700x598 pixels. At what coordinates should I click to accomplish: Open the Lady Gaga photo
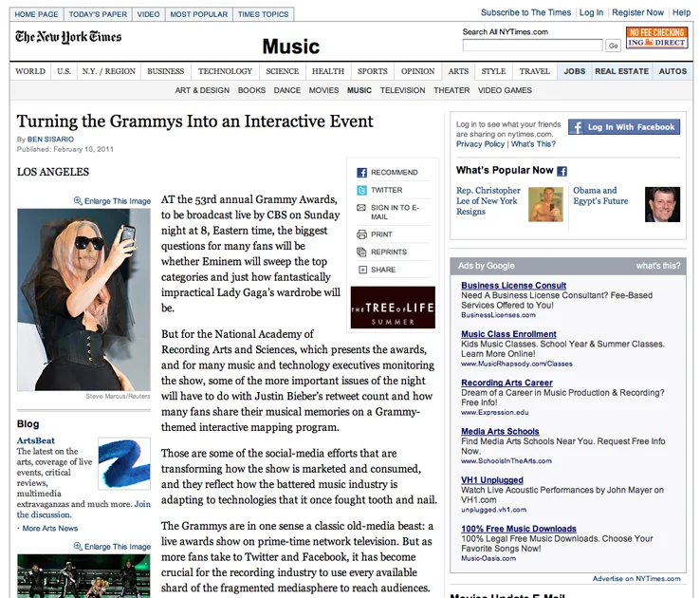(83, 300)
